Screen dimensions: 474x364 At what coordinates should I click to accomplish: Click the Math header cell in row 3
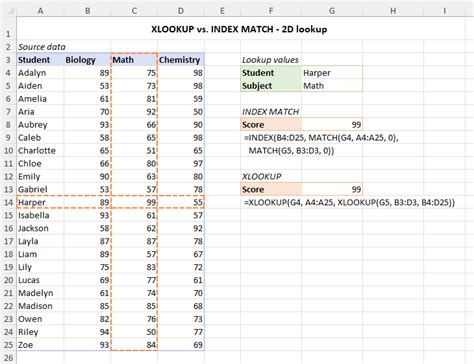tap(134, 60)
